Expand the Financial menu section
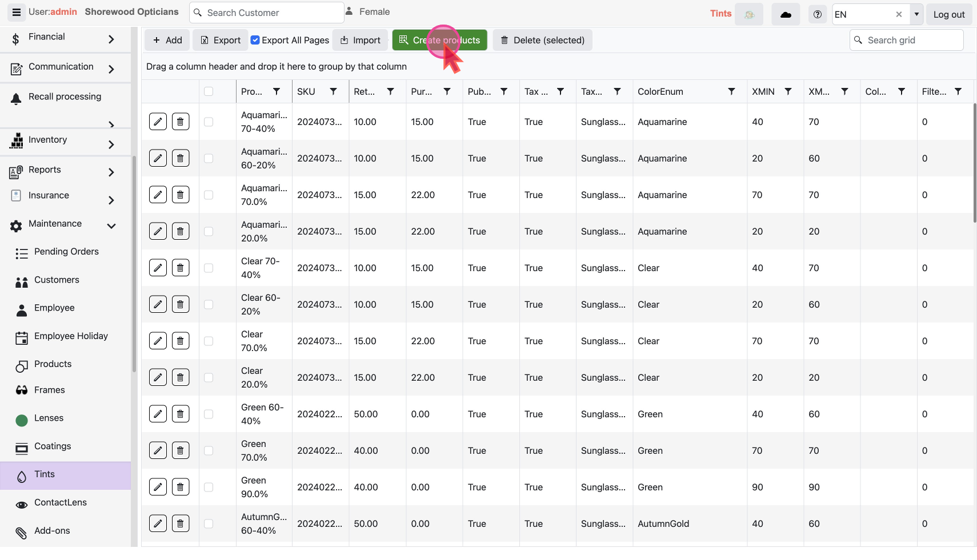 click(x=111, y=39)
